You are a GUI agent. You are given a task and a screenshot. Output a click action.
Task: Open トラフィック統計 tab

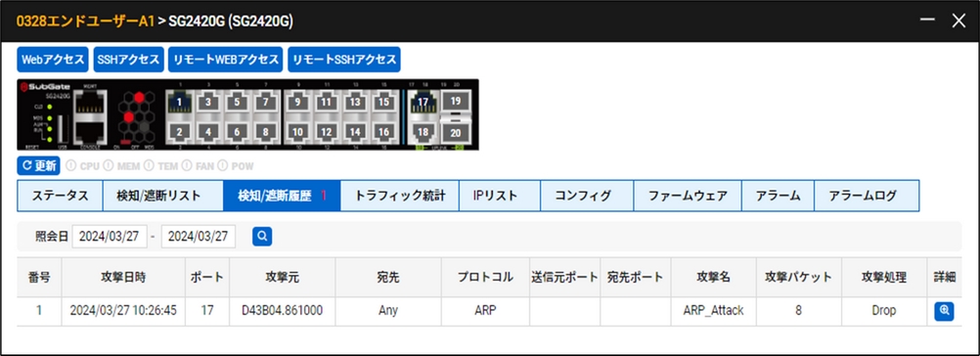400,196
